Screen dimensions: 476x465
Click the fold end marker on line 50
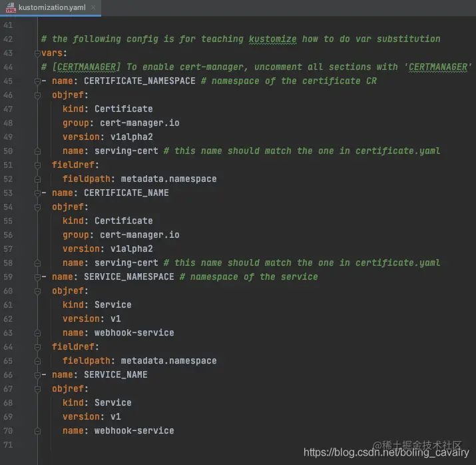point(37,151)
